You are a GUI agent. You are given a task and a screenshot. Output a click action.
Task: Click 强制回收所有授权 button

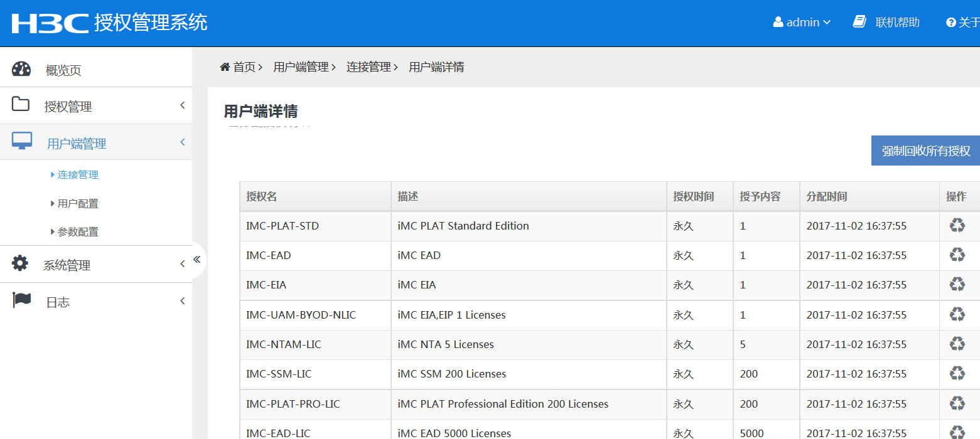925,151
